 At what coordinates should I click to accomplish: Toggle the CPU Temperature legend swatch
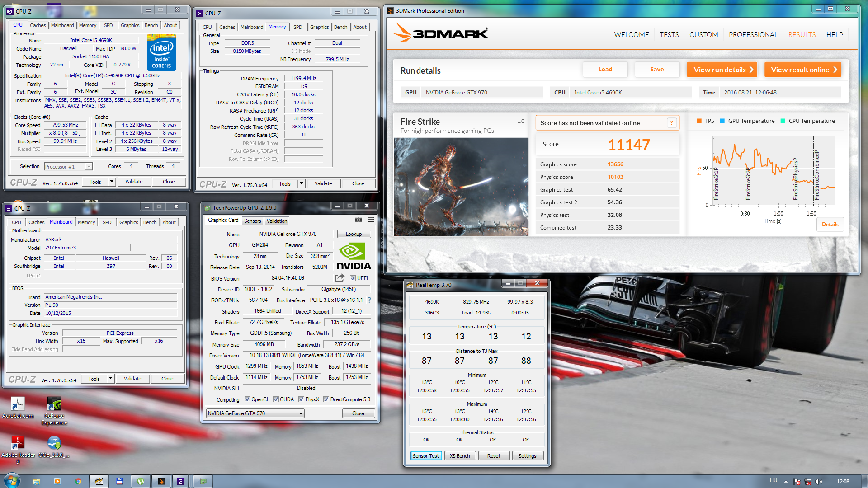click(x=783, y=121)
